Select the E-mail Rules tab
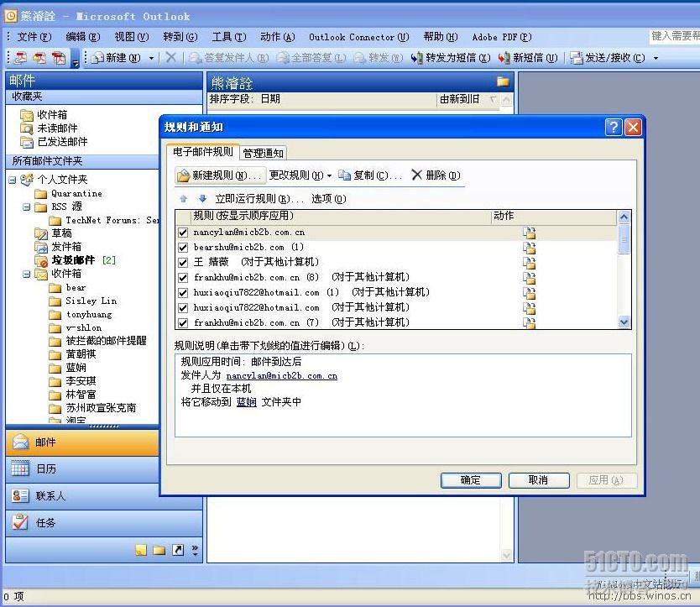This screenshot has height=607, width=700. [203, 152]
